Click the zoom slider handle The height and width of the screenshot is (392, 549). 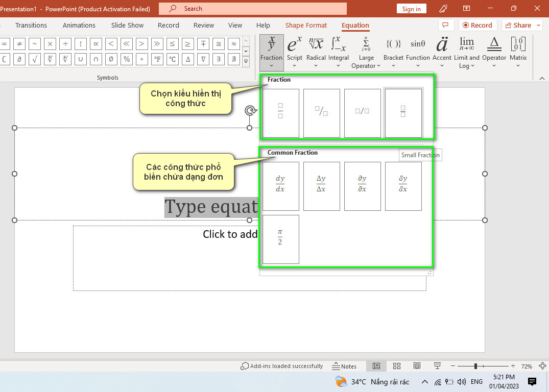tap(475, 366)
